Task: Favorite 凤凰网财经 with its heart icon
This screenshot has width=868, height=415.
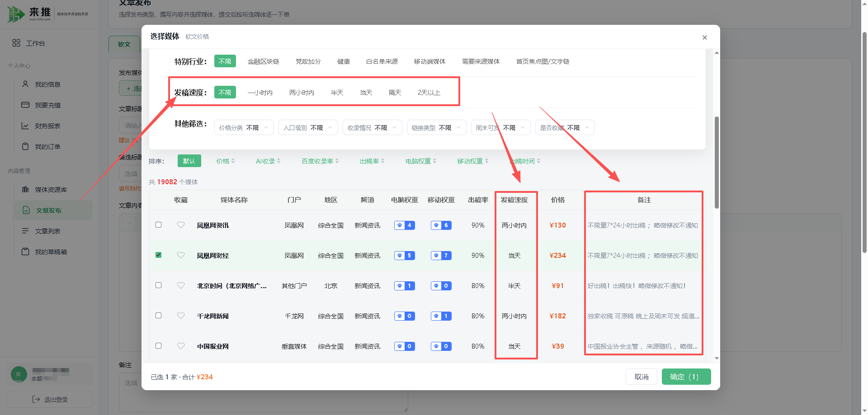Action: point(181,255)
